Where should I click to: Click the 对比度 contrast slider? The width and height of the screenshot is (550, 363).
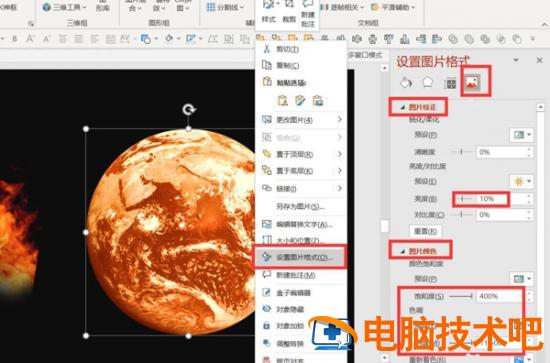coord(461,215)
